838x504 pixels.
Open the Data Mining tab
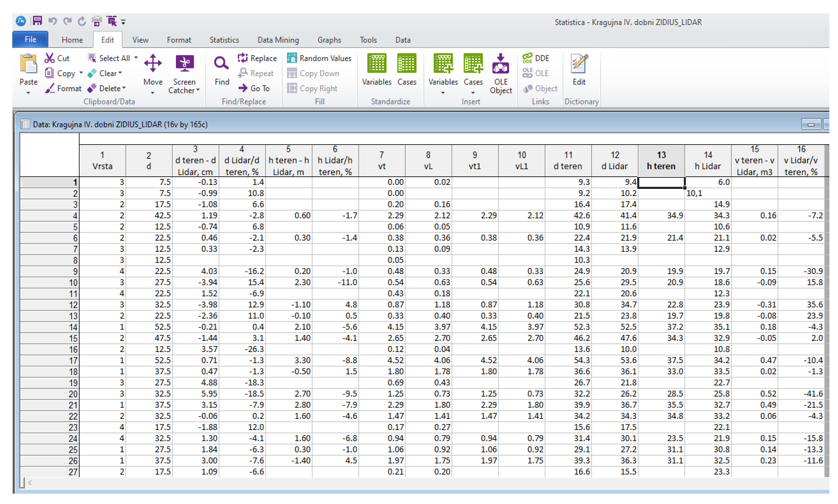(278, 40)
